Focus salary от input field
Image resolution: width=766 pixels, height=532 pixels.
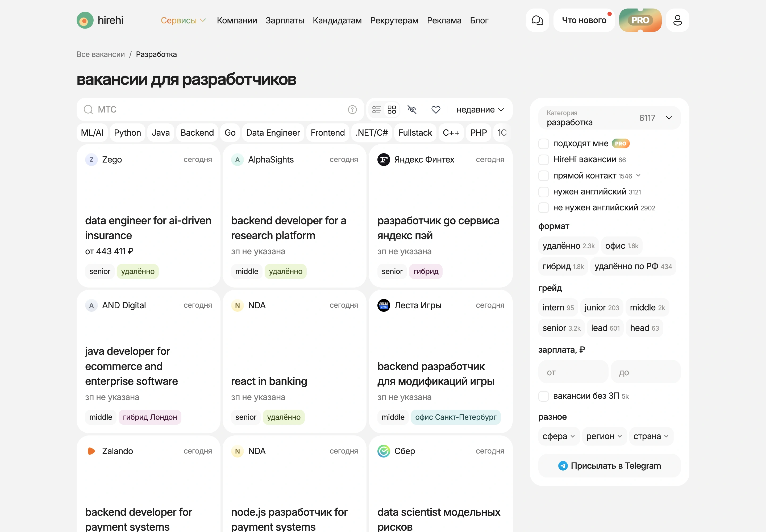pyautogui.click(x=573, y=372)
